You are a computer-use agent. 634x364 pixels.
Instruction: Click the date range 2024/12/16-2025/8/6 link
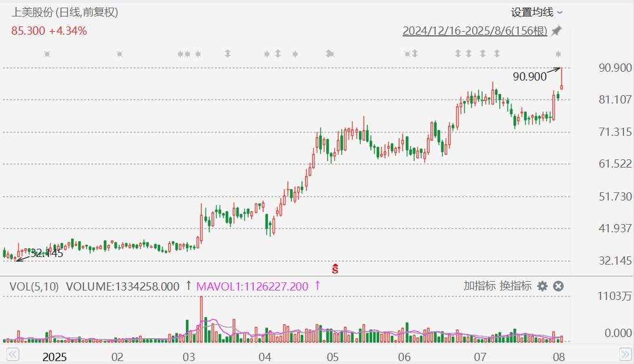(474, 31)
